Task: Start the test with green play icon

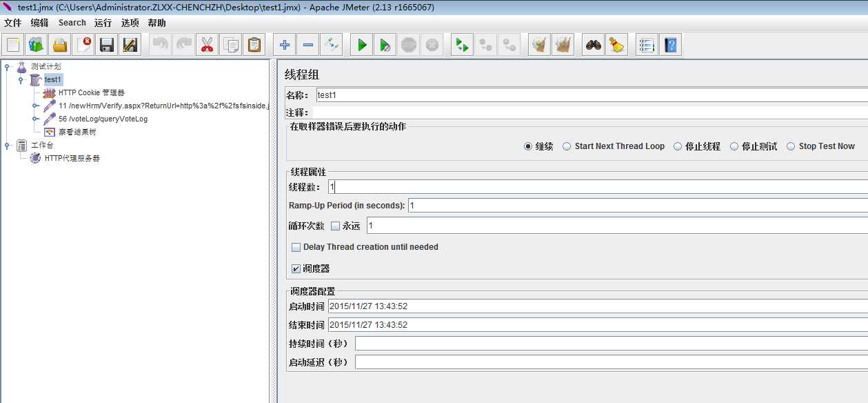Action: pyautogui.click(x=362, y=46)
